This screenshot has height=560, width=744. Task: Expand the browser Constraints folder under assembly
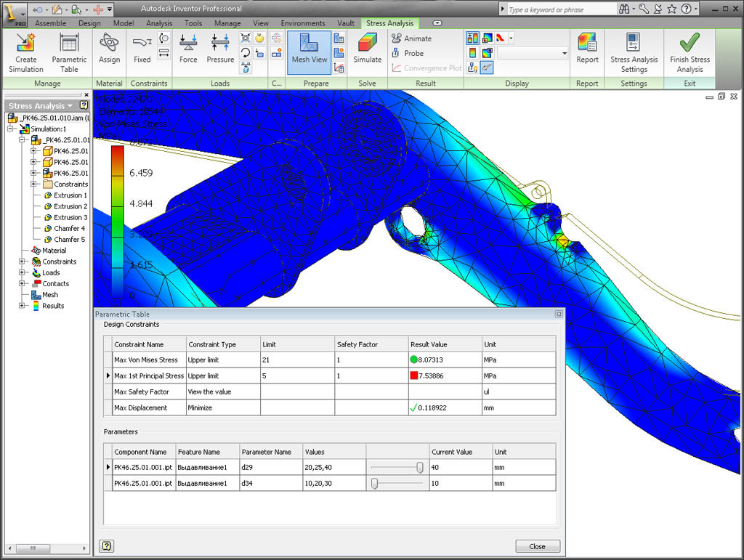click(33, 184)
